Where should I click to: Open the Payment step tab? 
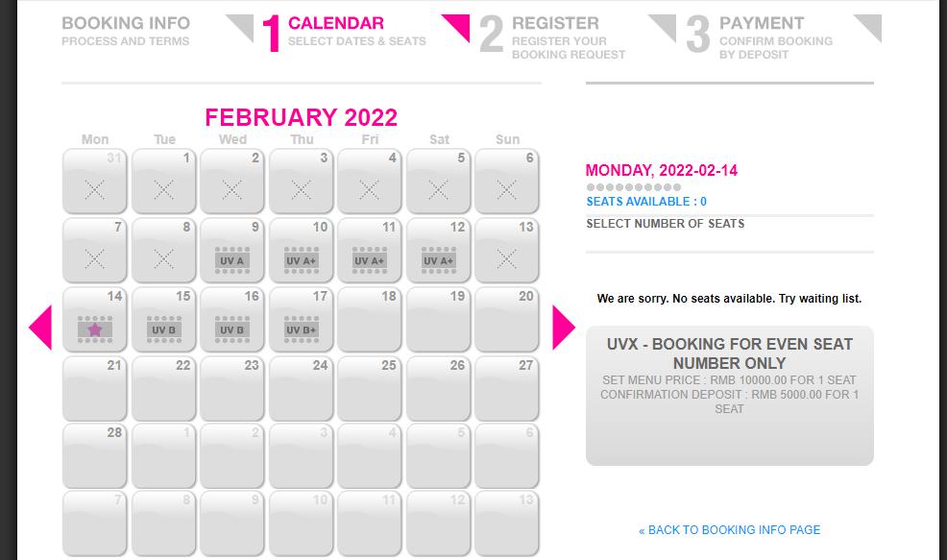(760, 37)
